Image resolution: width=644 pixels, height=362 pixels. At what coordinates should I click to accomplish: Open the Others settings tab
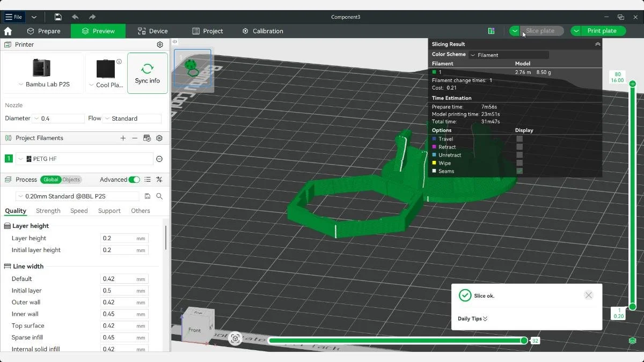141,211
